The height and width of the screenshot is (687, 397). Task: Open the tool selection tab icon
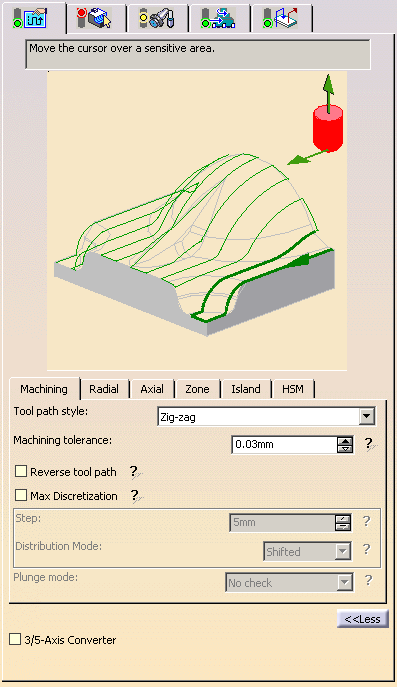point(157,19)
